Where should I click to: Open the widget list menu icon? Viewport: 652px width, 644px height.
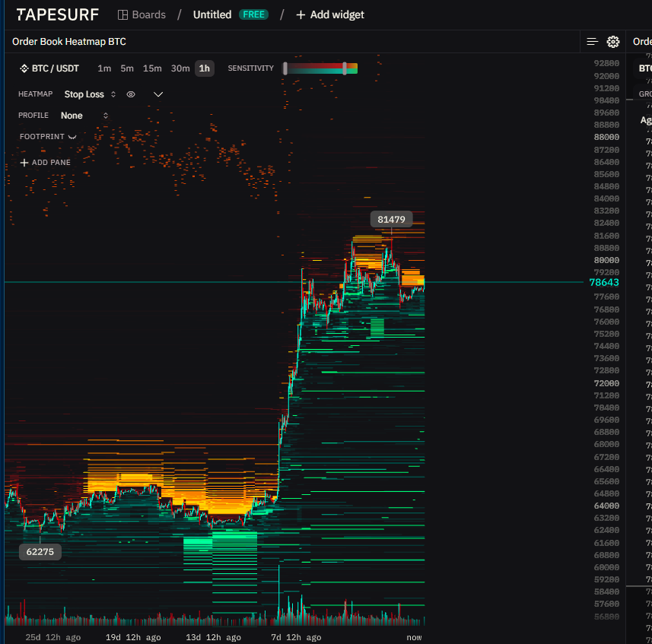(592, 42)
